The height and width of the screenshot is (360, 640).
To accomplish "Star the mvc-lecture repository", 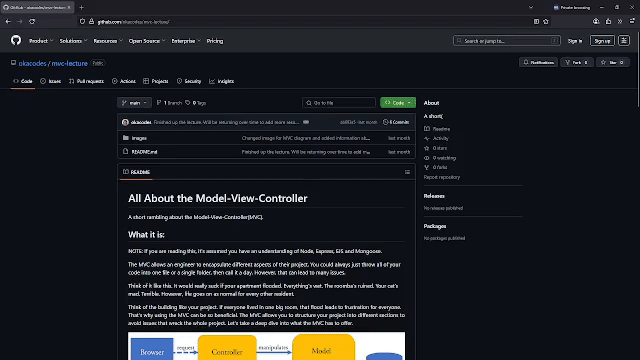I will (612, 62).
